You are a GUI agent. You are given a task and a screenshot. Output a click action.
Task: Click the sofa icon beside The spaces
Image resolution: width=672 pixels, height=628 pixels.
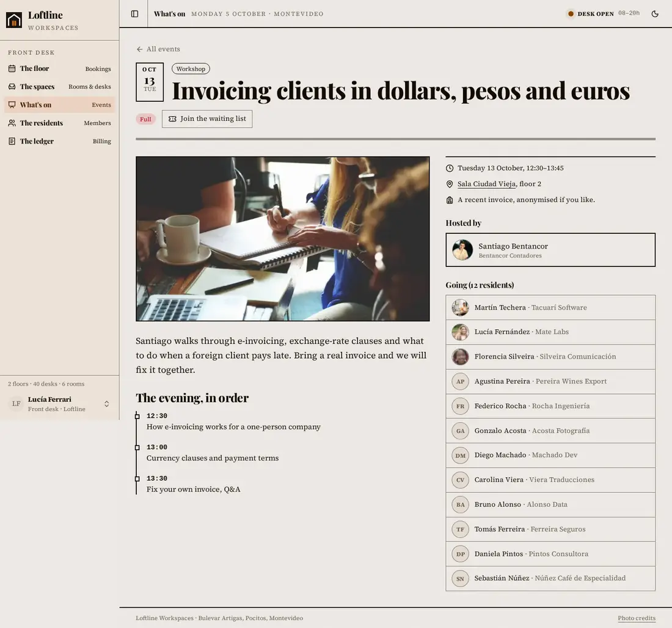click(12, 87)
